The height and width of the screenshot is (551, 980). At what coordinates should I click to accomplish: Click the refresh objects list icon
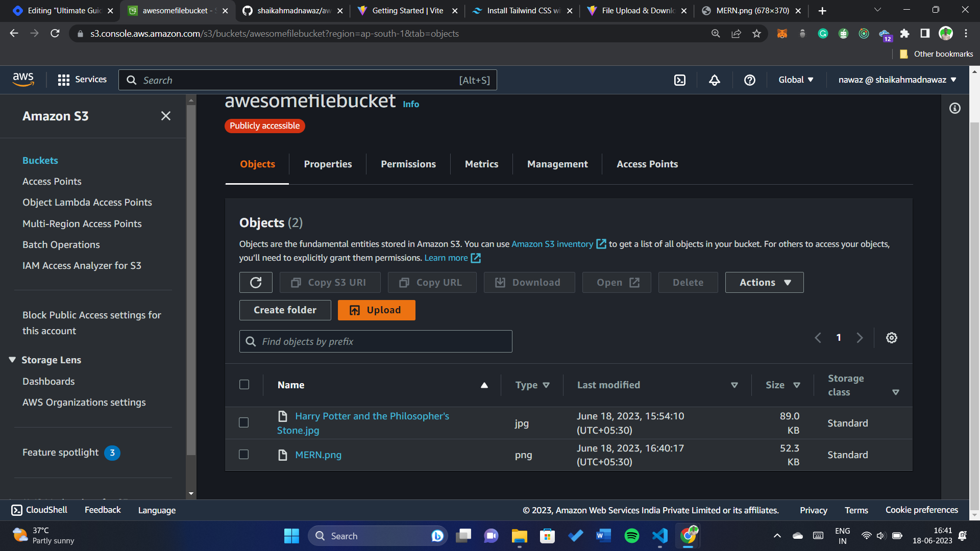(256, 282)
